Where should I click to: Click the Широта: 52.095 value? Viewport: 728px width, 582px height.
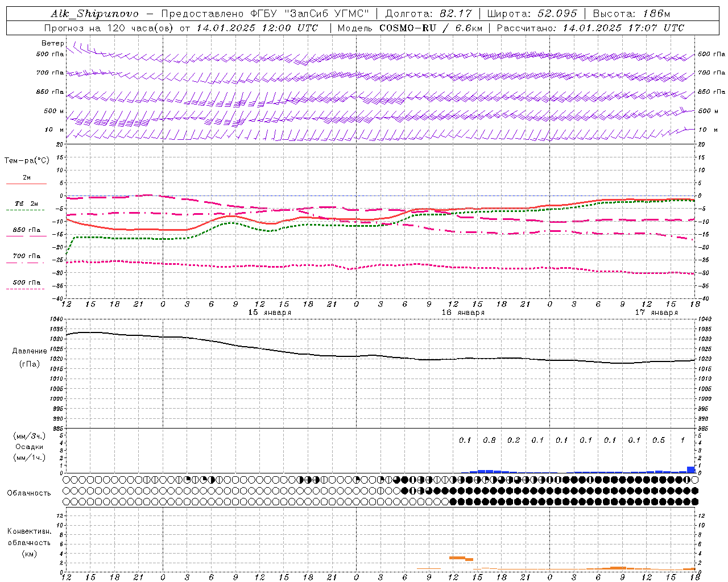coord(532,14)
